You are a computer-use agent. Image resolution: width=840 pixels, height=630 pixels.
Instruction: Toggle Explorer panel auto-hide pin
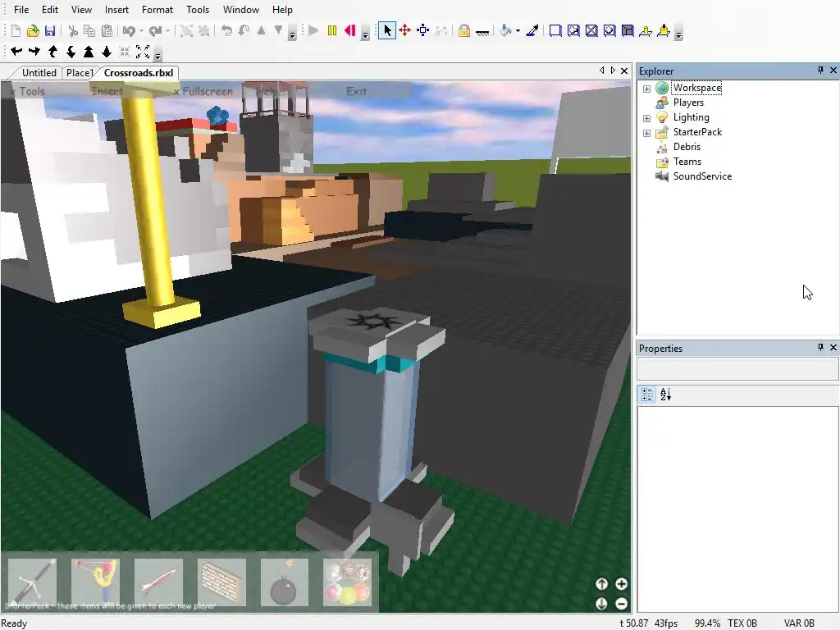[820, 71]
